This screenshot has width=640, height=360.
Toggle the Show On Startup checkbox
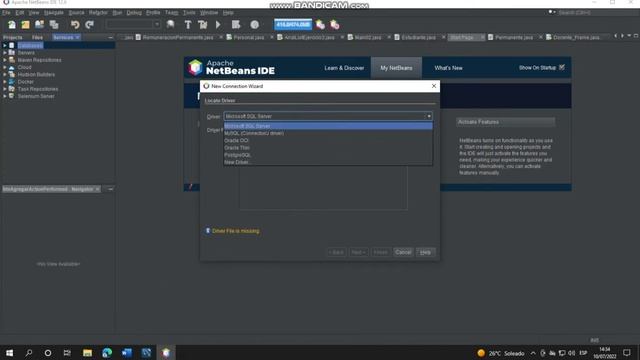562,67
